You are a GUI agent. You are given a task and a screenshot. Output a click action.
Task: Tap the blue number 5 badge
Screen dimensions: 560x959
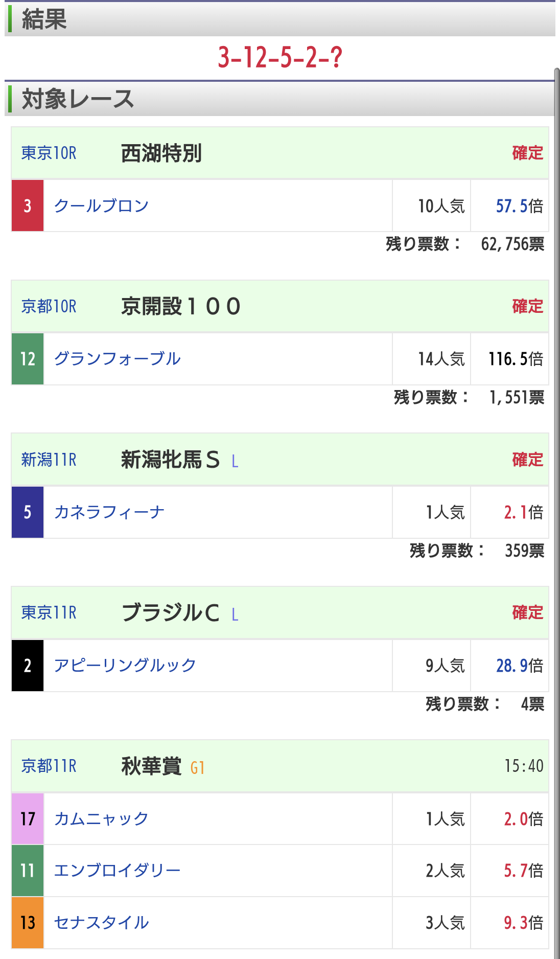click(28, 512)
